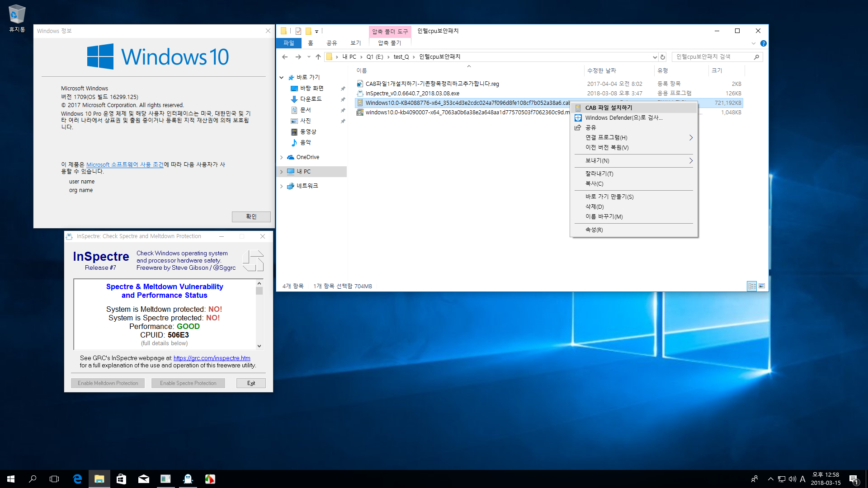Open People icon in system tray
Image resolution: width=868 pixels, height=488 pixels.
pyautogui.click(x=755, y=479)
